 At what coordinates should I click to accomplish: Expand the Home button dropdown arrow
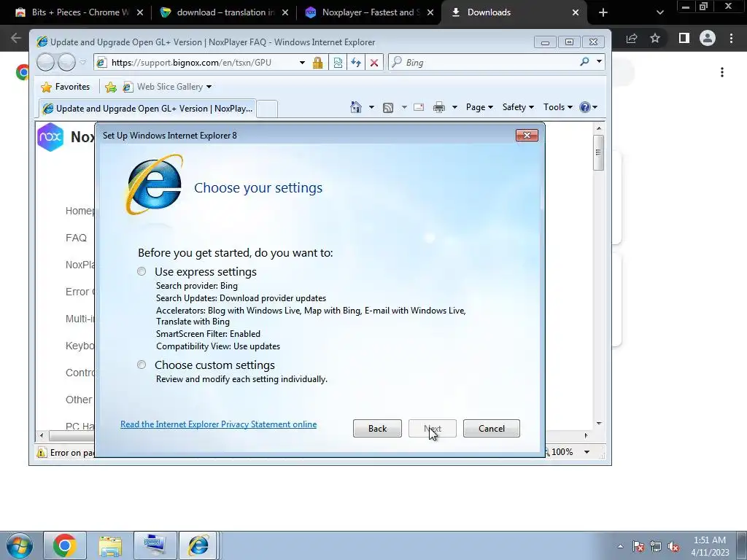click(x=371, y=107)
